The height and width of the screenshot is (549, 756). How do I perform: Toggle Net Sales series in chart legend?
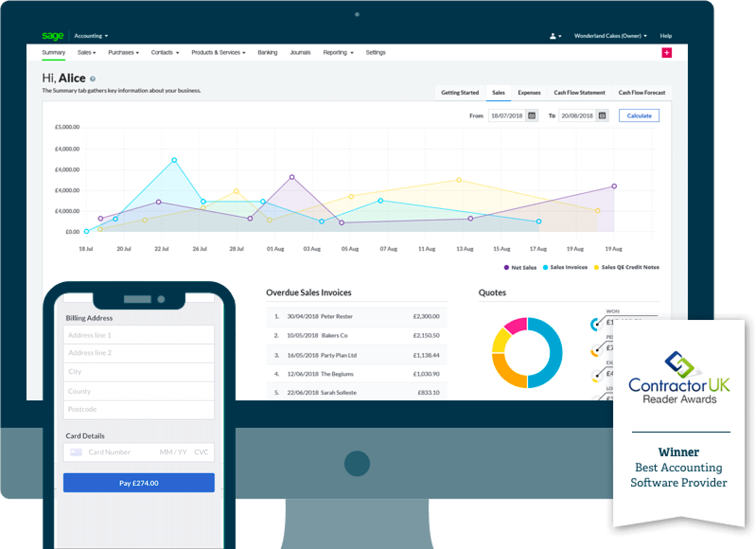coord(520,267)
